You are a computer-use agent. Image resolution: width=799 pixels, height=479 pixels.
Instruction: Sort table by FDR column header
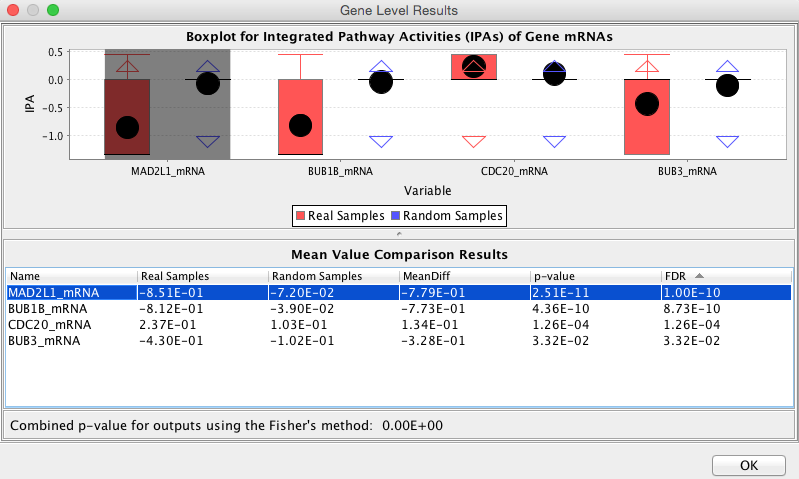point(727,276)
